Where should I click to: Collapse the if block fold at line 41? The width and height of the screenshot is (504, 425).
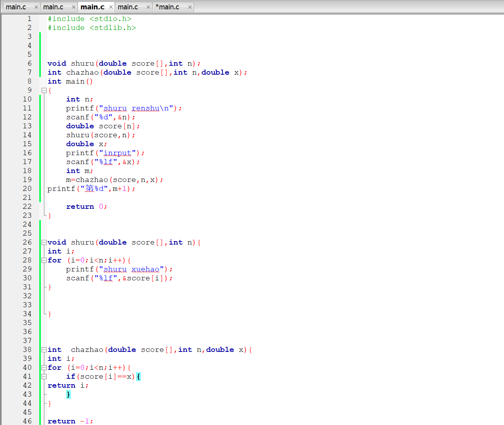pos(44,376)
